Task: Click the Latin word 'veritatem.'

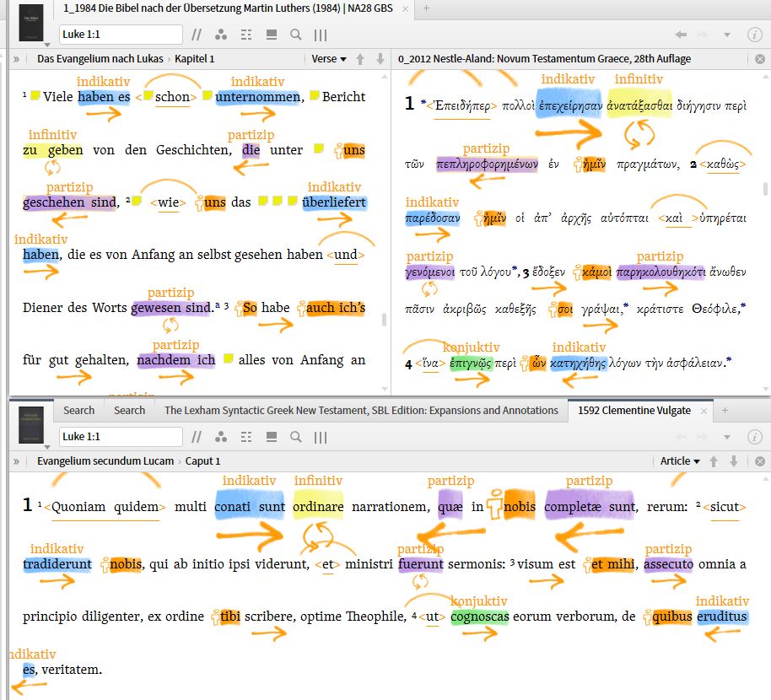Action: pos(72,670)
